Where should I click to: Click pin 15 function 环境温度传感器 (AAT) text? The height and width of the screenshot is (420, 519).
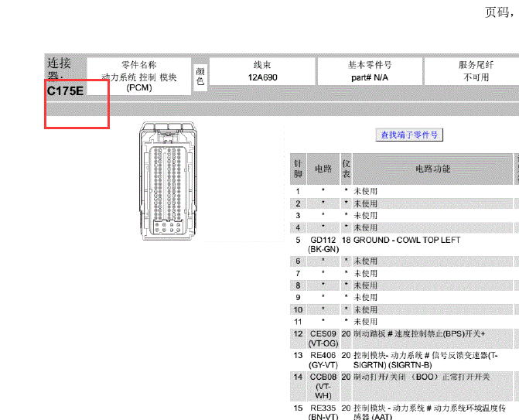(x=429, y=413)
